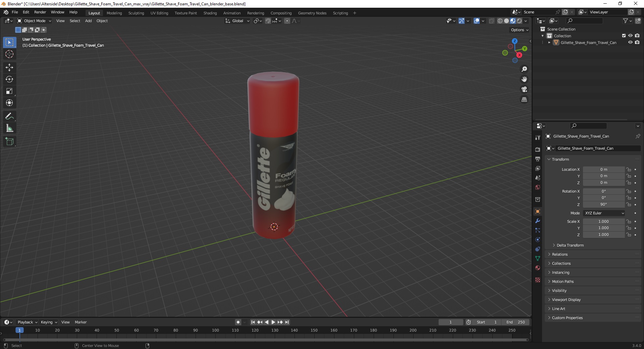Viewport: 644px width, 349px height.
Task: Click the current frame number field
Action: coord(451,322)
